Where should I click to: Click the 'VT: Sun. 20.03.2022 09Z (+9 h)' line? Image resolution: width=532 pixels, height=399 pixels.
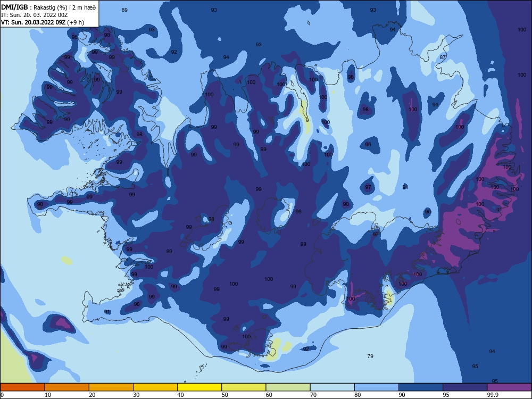43,22
